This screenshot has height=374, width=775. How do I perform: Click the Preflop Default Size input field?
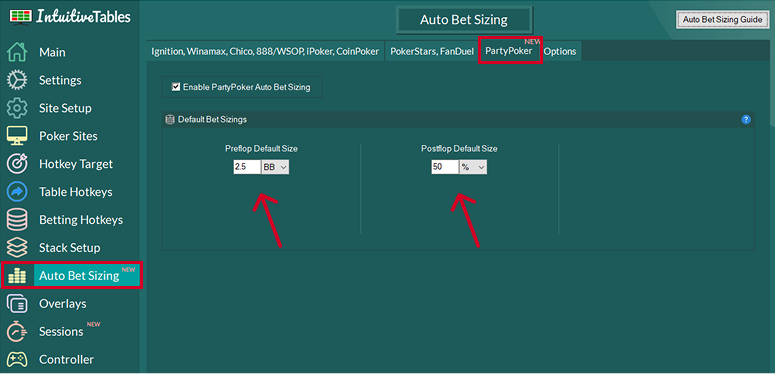[x=247, y=167]
